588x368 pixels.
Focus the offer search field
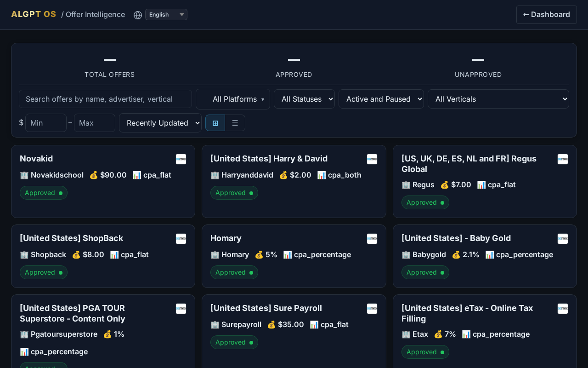coord(105,99)
